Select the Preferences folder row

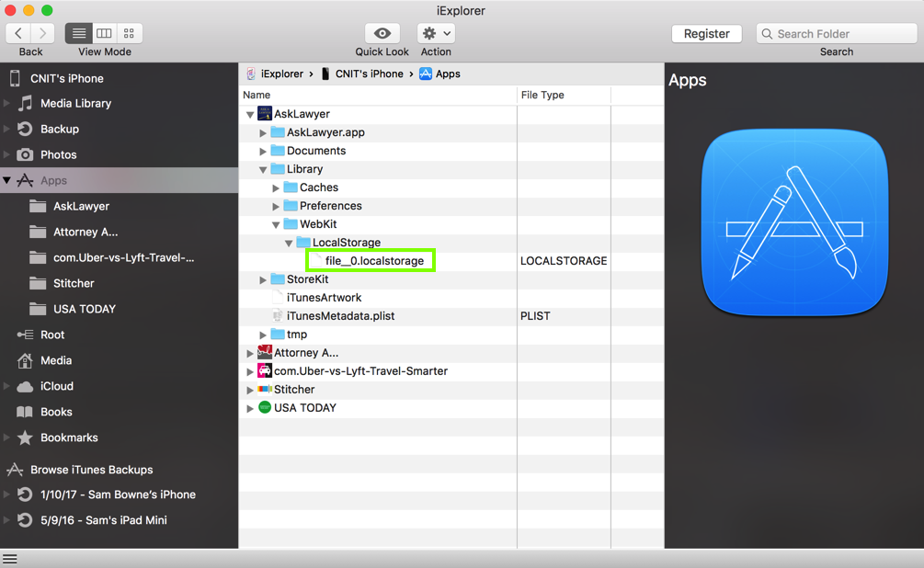tap(451, 206)
